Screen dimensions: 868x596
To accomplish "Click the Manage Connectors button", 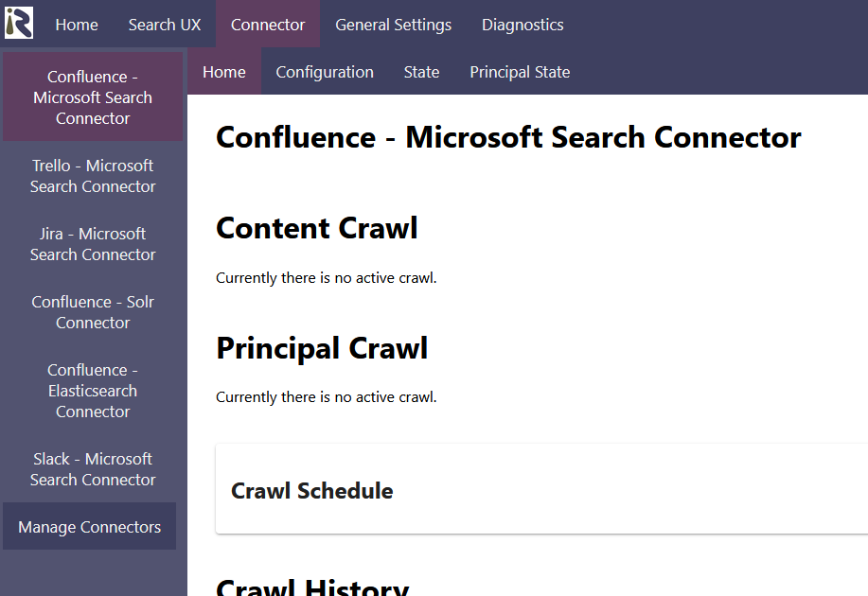I will click(x=89, y=526).
